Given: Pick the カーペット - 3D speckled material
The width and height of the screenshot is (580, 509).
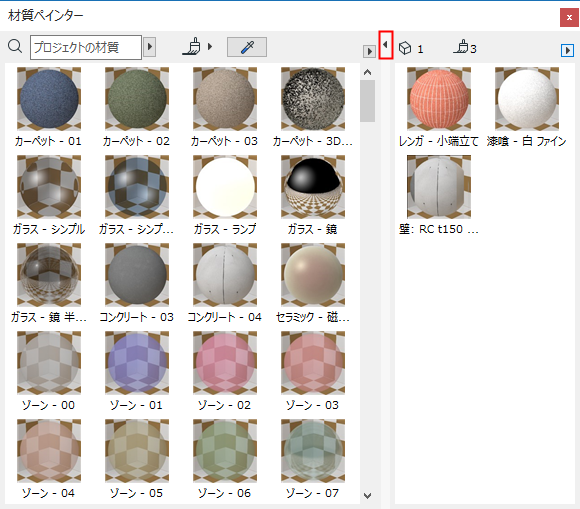Looking at the screenshot, I should (313, 99).
